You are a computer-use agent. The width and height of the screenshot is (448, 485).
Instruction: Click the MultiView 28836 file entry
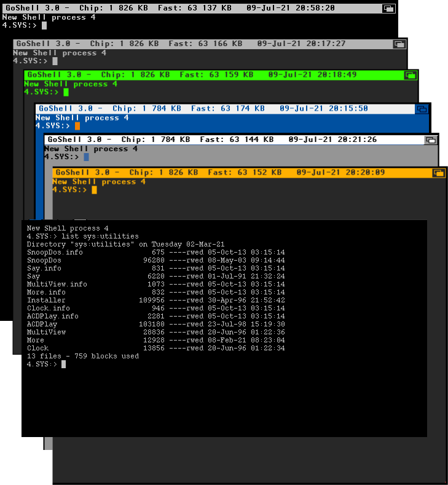tap(156, 332)
